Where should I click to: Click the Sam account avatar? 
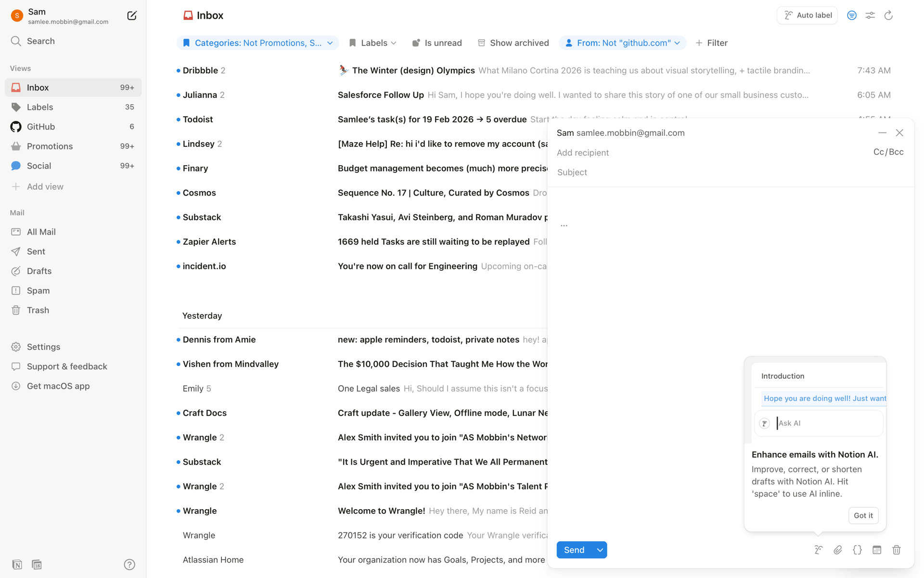(17, 16)
